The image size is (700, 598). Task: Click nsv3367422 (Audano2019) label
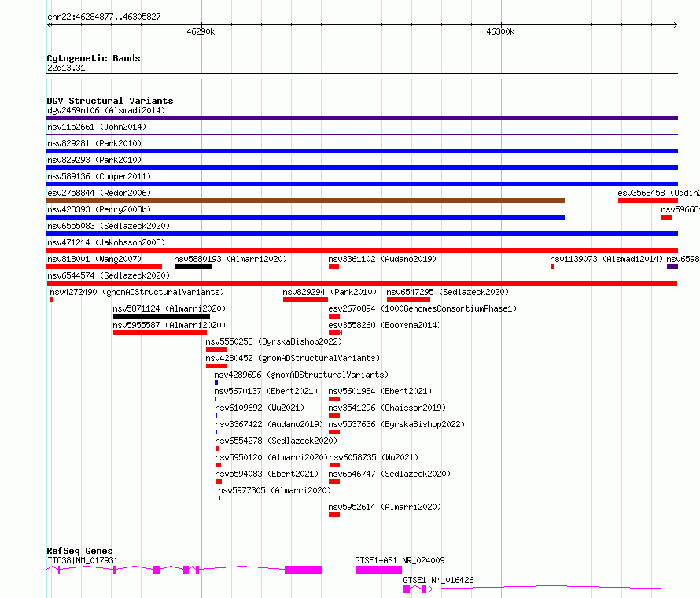pyautogui.click(x=269, y=424)
